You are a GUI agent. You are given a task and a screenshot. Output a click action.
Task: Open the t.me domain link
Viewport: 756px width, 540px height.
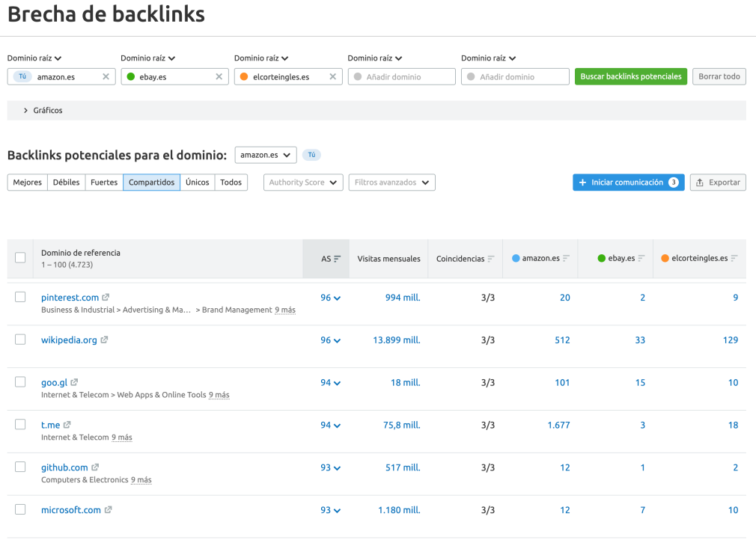[51, 425]
